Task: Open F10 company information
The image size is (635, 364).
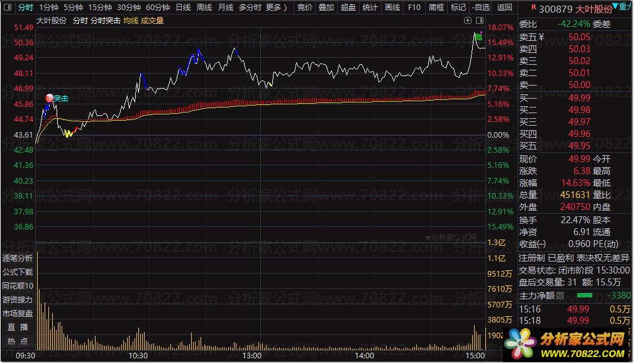Action: [x=414, y=8]
